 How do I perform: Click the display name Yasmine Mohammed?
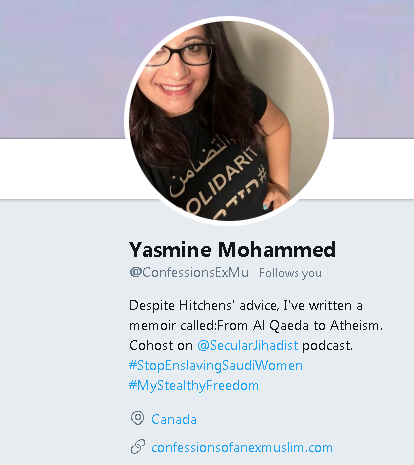click(x=232, y=250)
